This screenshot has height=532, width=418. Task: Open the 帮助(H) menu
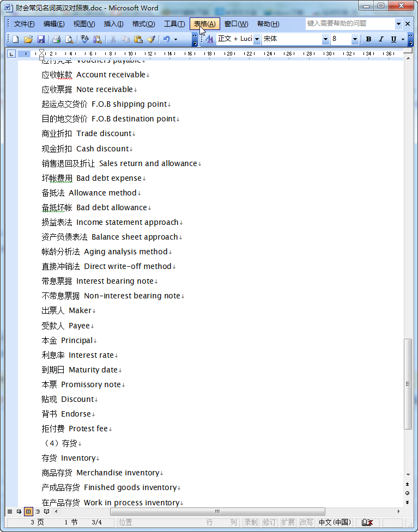point(268,24)
